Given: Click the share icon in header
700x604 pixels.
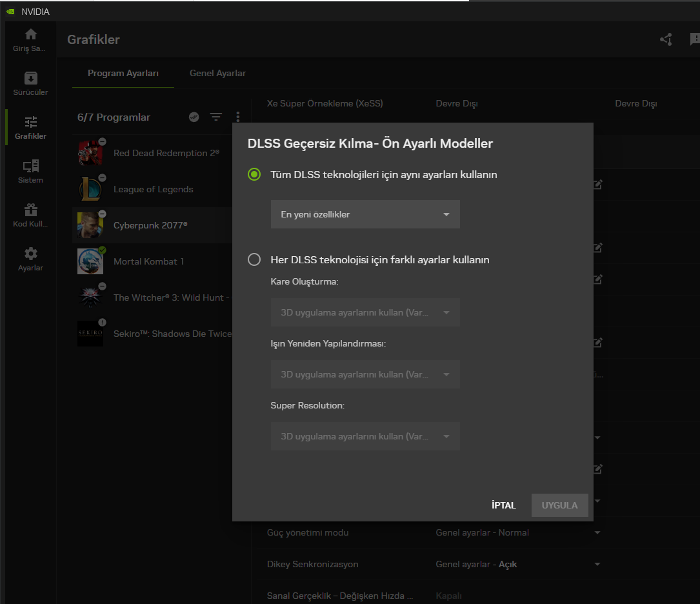Looking at the screenshot, I should [666, 39].
